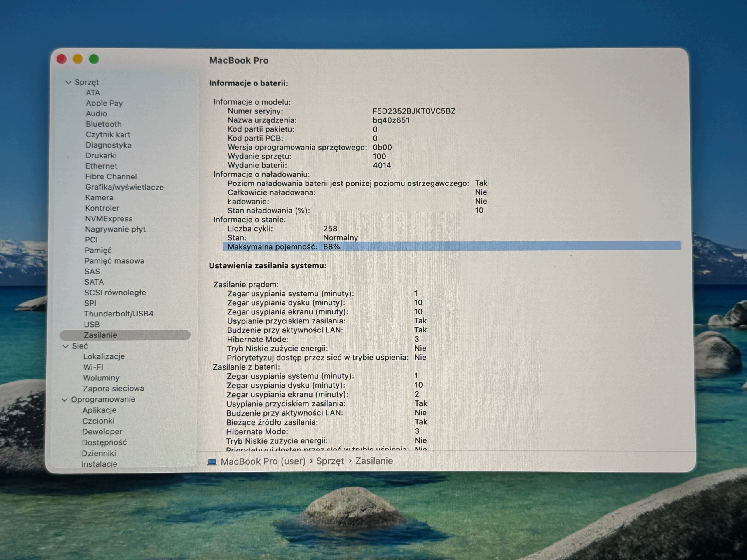
Task: Collapse the Oprogramowanie section chevron
Action: point(64,400)
